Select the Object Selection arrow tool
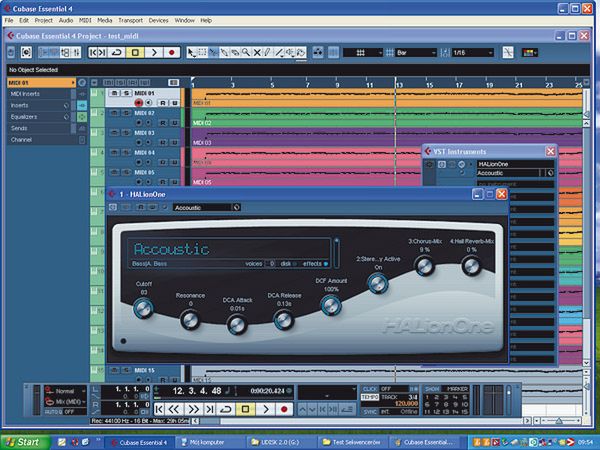This screenshot has height=450, width=600. (x=191, y=52)
